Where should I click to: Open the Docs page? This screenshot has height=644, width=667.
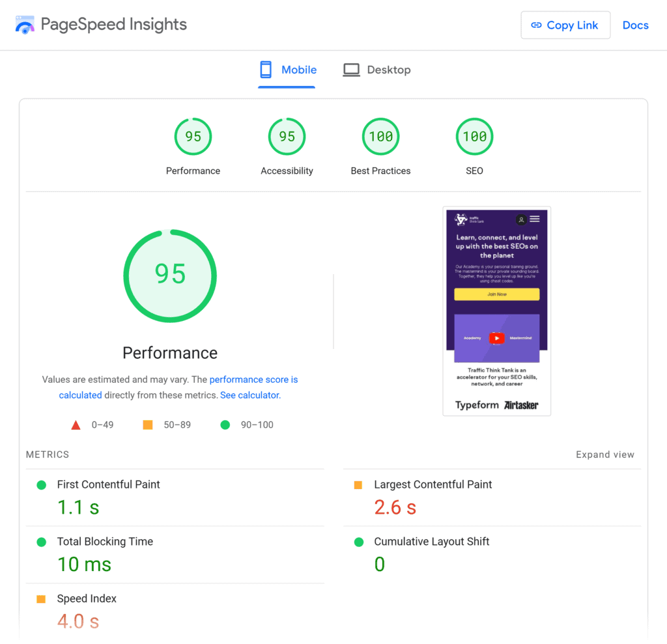[635, 25]
